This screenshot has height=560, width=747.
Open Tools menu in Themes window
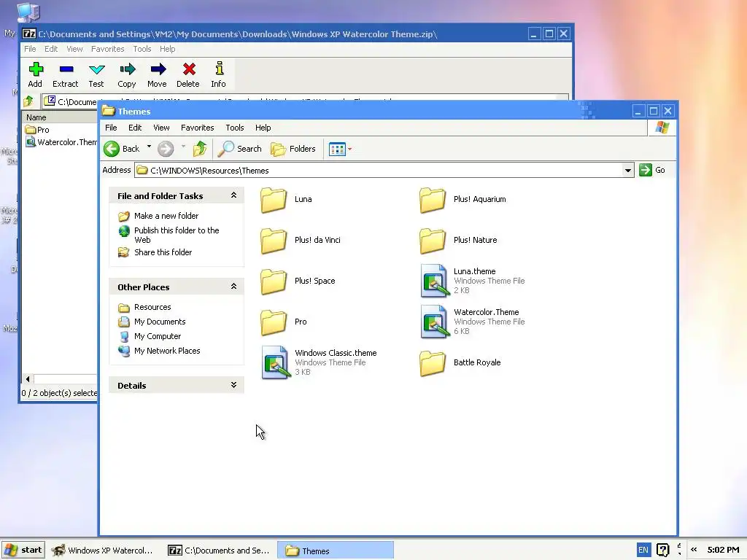coord(235,128)
